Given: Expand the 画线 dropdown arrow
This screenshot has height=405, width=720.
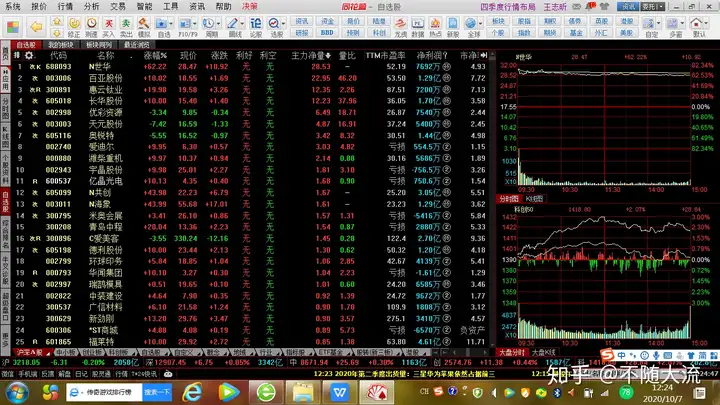Looking at the screenshot, I should pos(242,23).
